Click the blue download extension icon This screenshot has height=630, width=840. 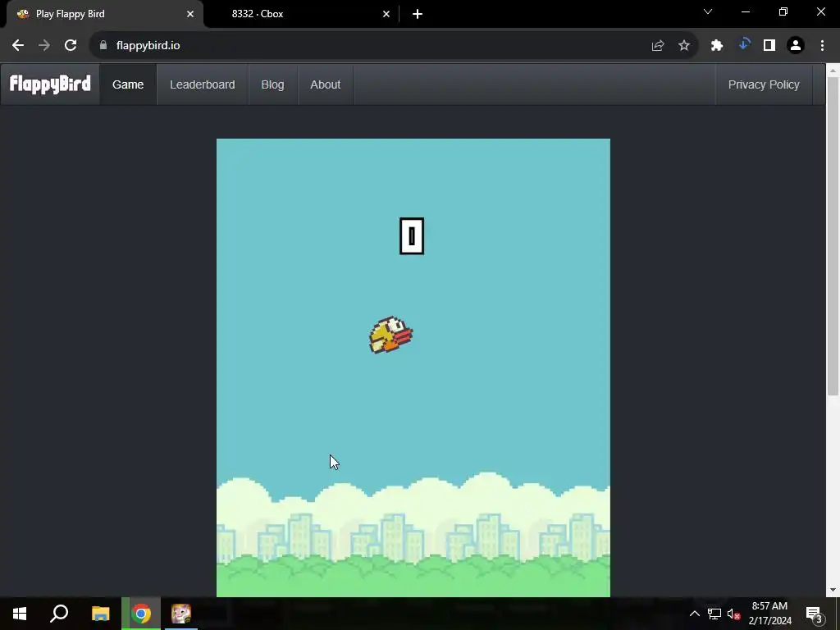coord(743,45)
